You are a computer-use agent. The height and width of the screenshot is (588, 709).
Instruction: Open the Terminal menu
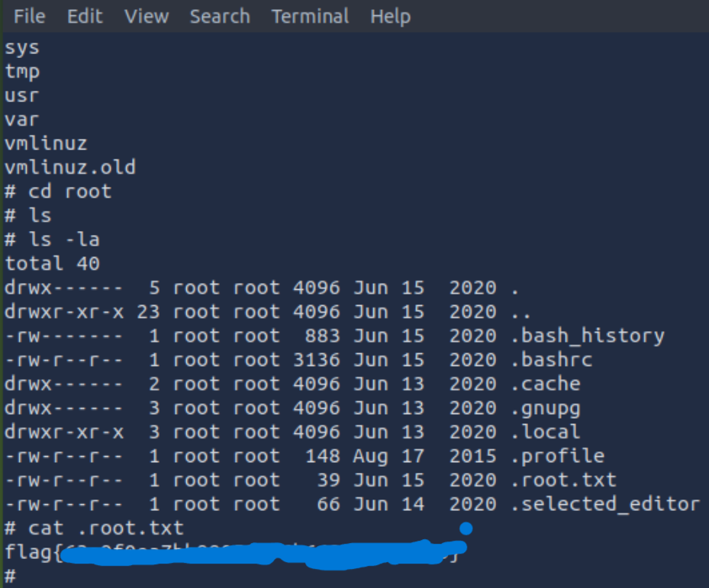(x=310, y=17)
